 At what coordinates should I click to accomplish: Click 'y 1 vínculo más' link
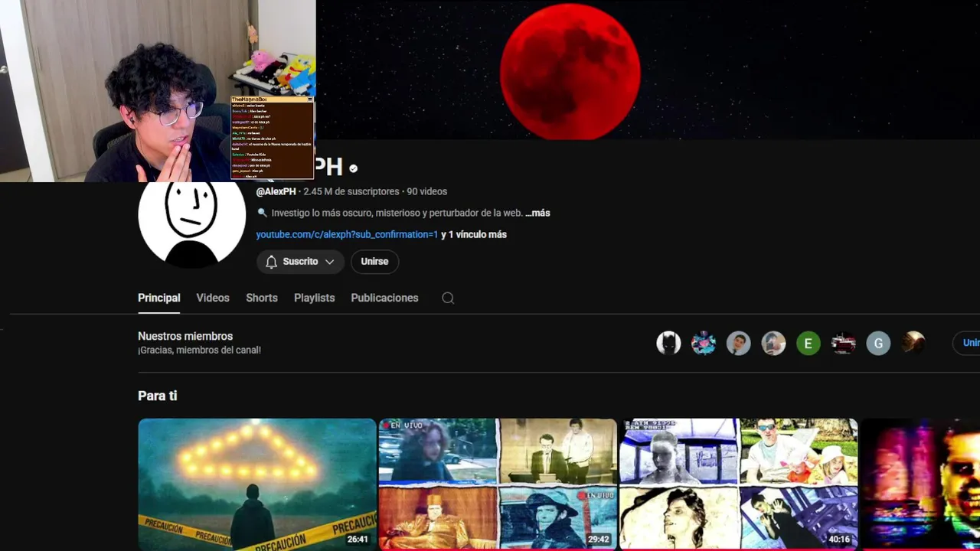[474, 234]
